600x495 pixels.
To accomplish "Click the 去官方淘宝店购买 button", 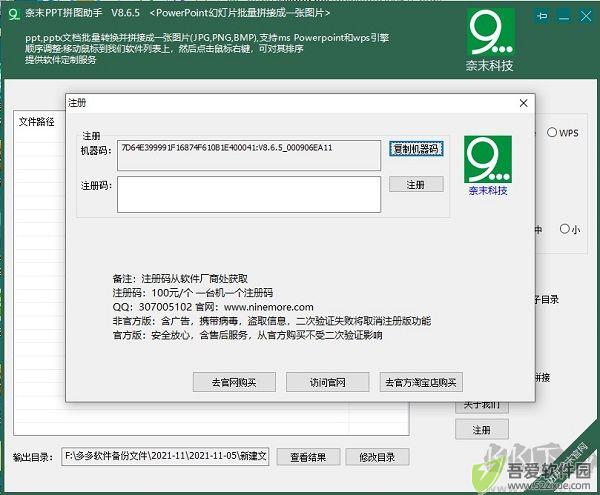I will pos(421,382).
